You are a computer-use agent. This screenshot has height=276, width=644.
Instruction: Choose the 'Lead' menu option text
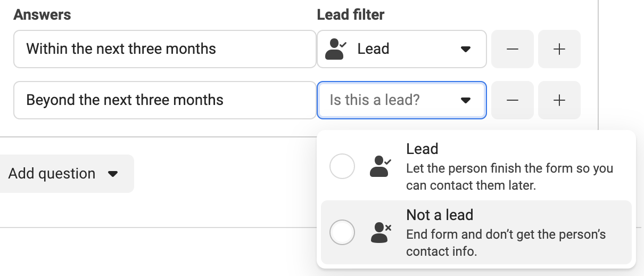[422, 149]
